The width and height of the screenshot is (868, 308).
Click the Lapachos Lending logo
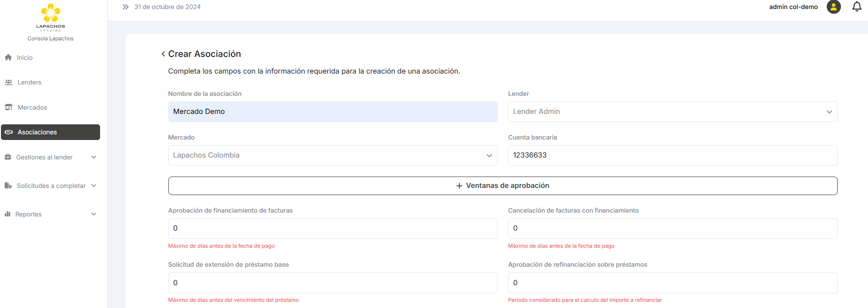tap(50, 17)
